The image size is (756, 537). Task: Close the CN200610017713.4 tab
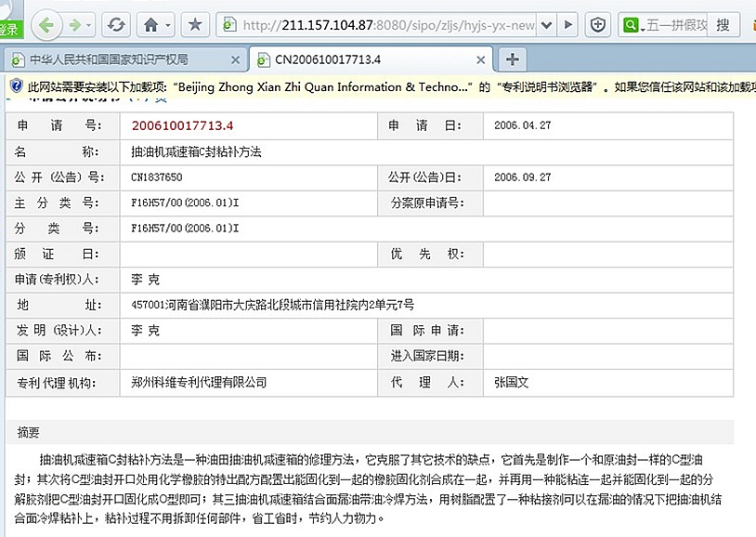click(480, 59)
